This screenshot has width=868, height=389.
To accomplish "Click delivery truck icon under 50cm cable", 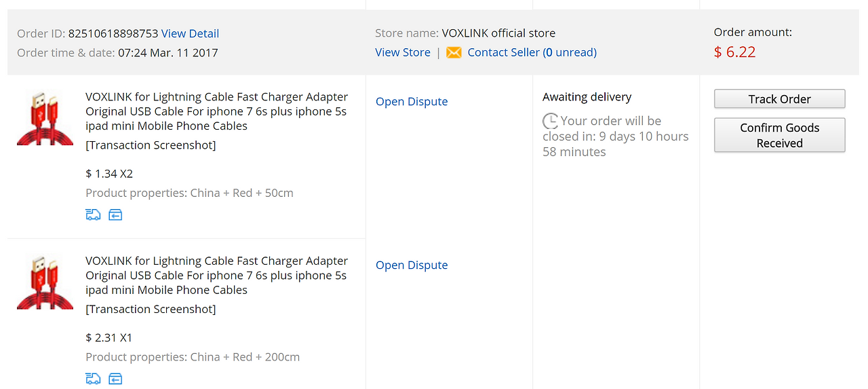I will tap(93, 215).
